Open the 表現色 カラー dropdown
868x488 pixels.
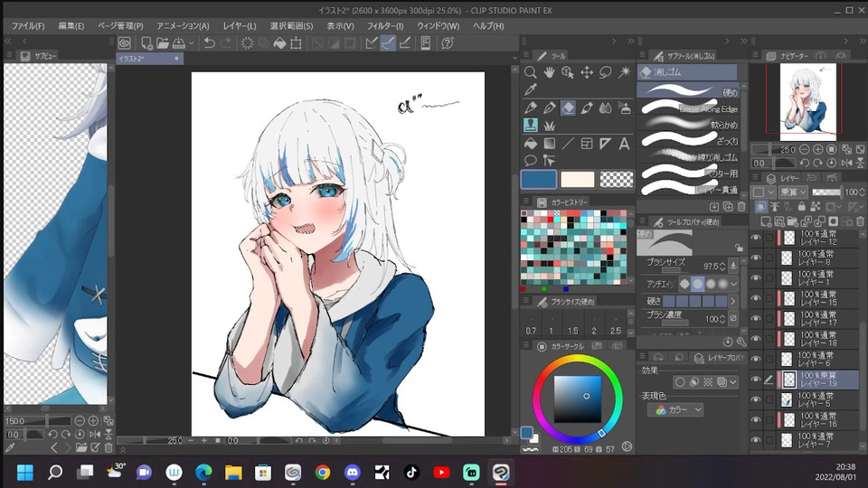[675, 410]
